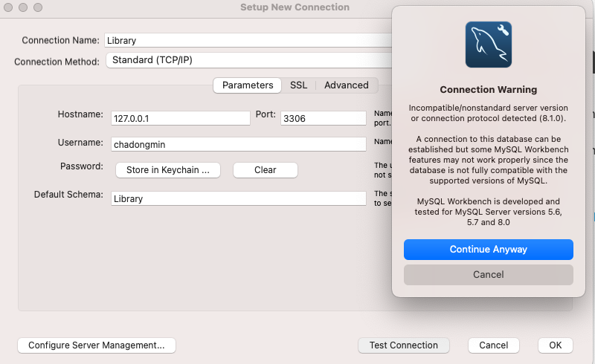Click OK in Setup New Connection
The image size is (595, 364).
coord(555,345)
